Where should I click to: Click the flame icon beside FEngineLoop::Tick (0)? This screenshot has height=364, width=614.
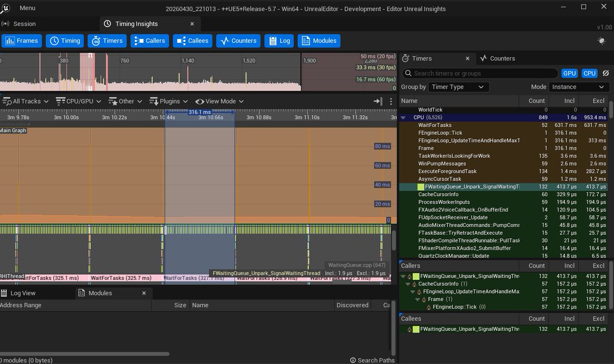(x=429, y=307)
